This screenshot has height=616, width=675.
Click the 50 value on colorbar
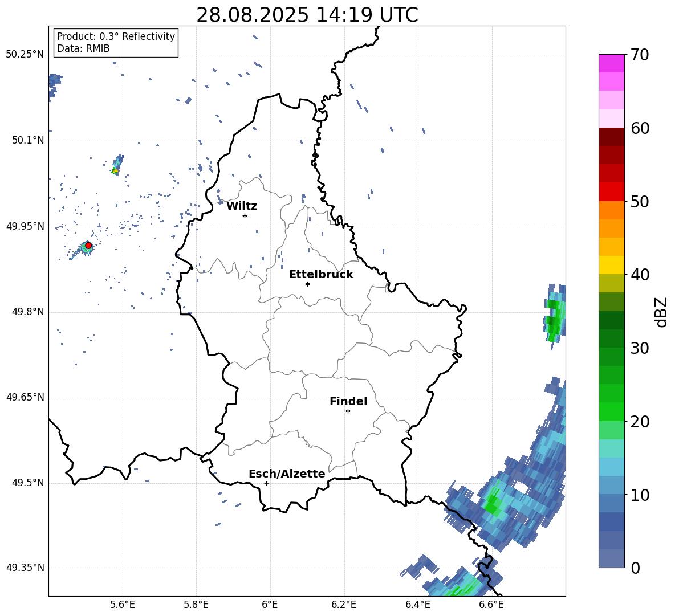tap(640, 201)
